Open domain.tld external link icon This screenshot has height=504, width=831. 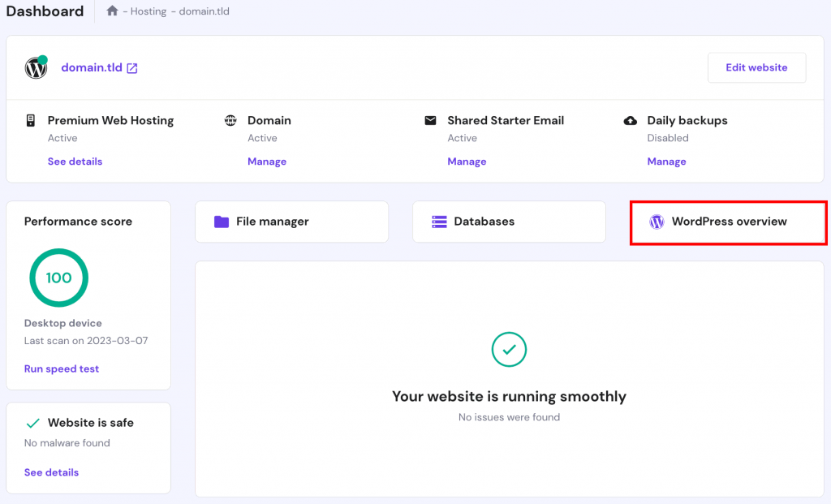click(132, 68)
